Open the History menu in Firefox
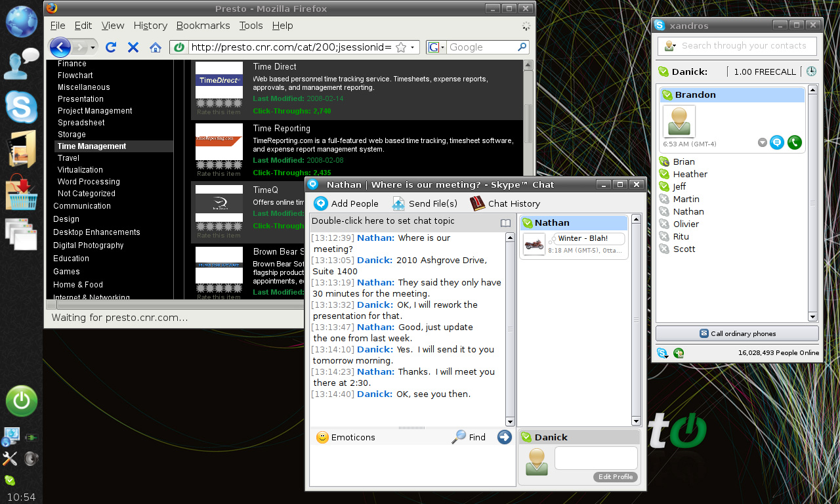This screenshot has height=504, width=840. click(150, 26)
